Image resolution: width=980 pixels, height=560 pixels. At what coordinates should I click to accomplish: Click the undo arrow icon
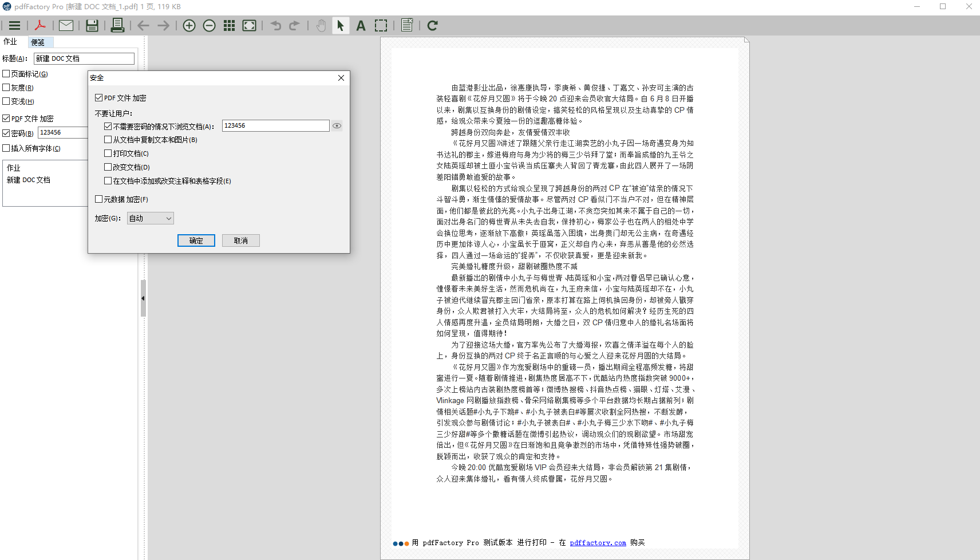pos(276,26)
